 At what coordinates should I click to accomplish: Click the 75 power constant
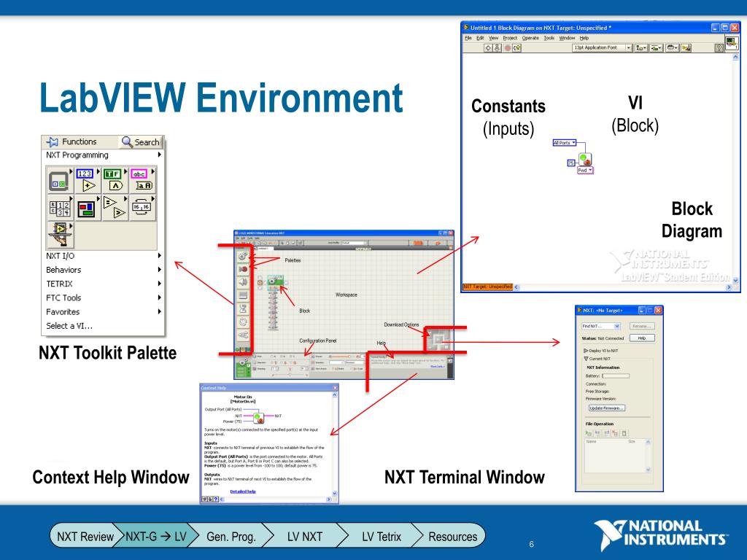(x=570, y=163)
